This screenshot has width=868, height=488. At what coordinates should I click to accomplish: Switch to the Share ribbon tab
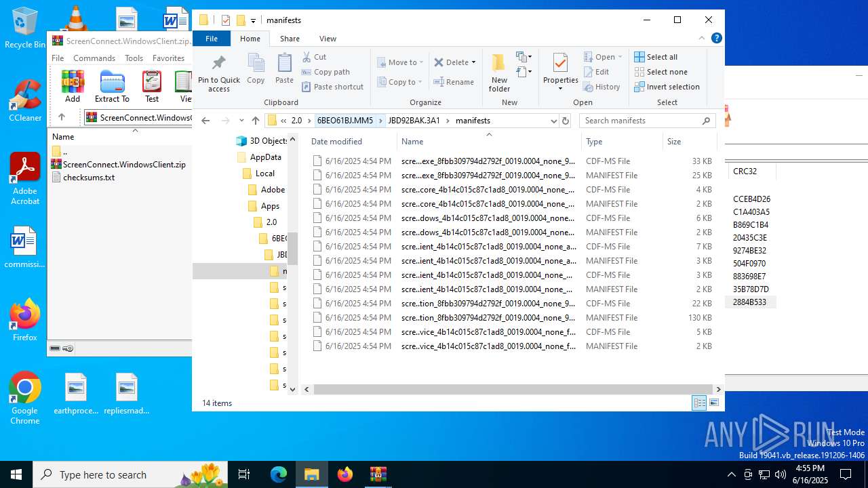click(x=290, y=39)
